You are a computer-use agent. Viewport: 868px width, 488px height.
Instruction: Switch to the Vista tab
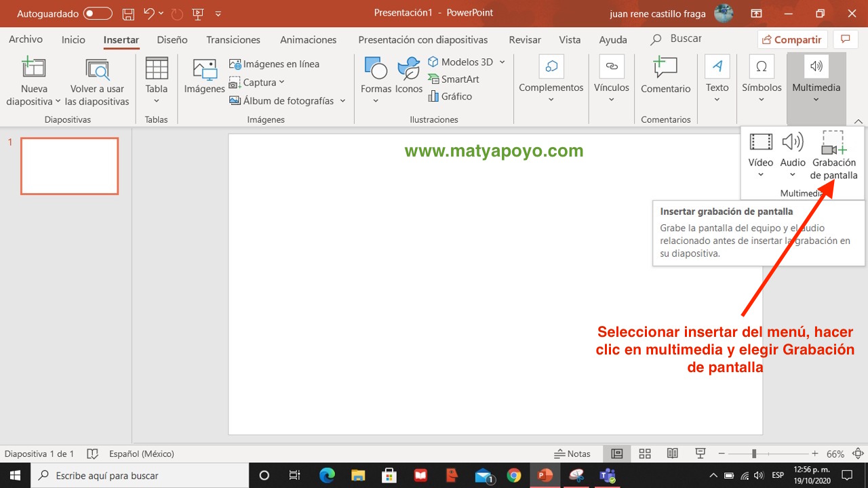[x=570, y=39]
